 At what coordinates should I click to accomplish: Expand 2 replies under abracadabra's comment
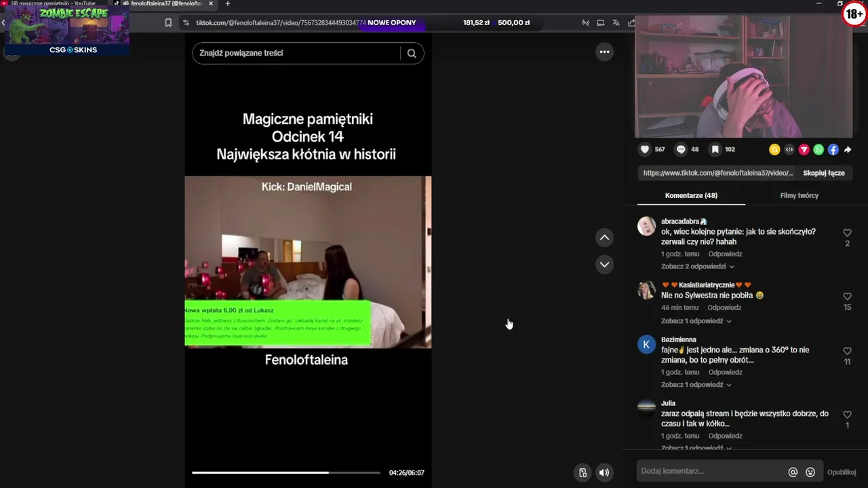(x=698, y=266)
